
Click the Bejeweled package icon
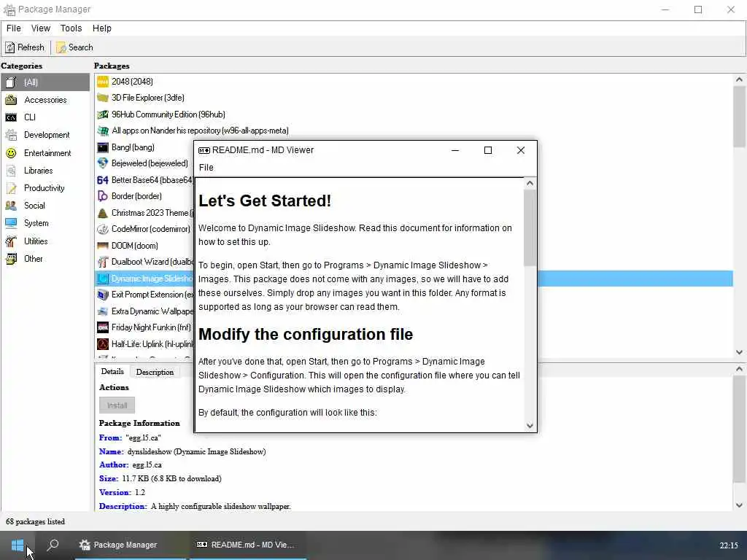tap(102, 163)
